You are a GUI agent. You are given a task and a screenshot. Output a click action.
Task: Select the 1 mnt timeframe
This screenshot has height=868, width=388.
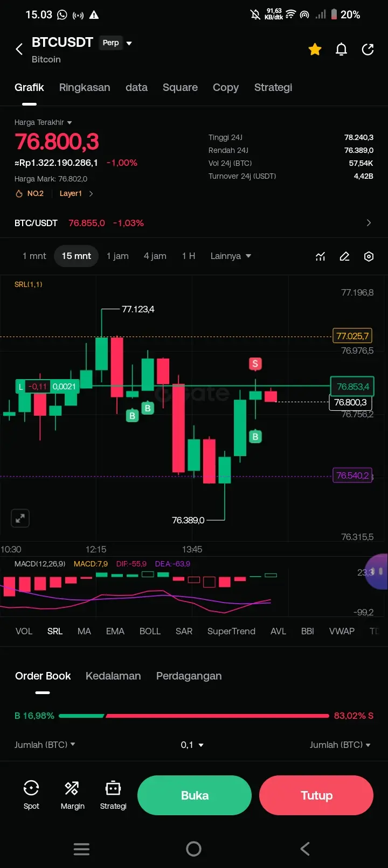(x=34, y=256)
